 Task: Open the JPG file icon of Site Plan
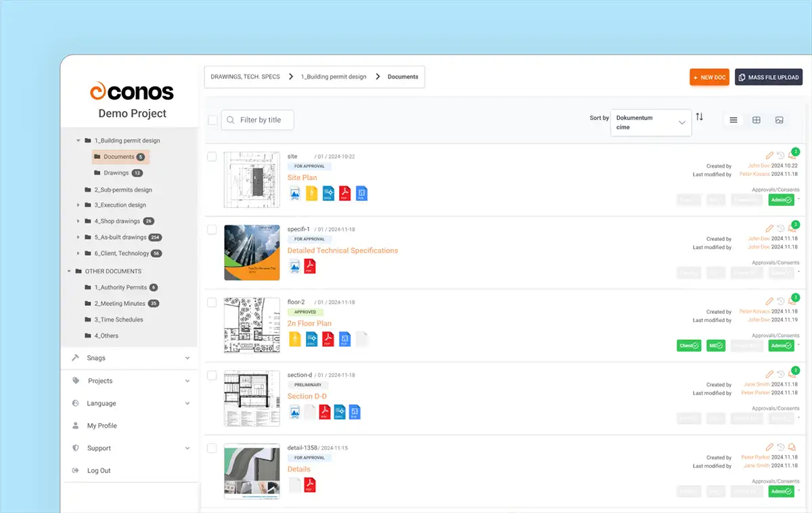coord(295,194)
